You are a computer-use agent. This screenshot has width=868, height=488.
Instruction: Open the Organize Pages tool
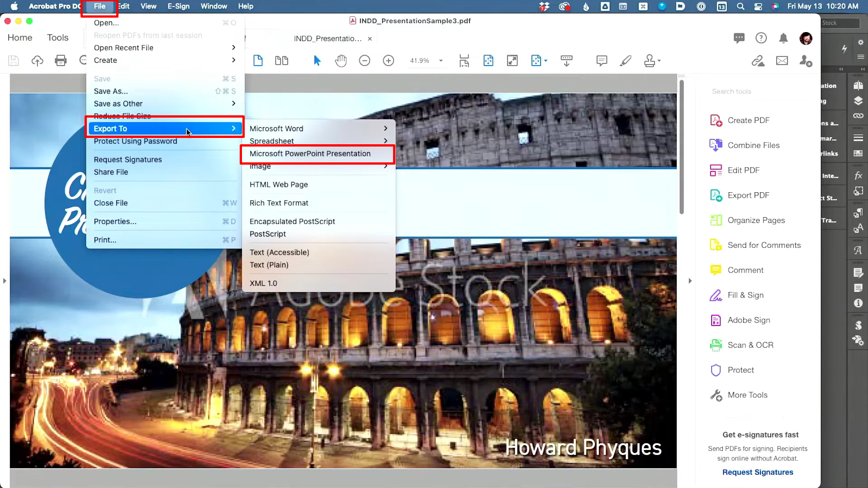coord(747,220)
